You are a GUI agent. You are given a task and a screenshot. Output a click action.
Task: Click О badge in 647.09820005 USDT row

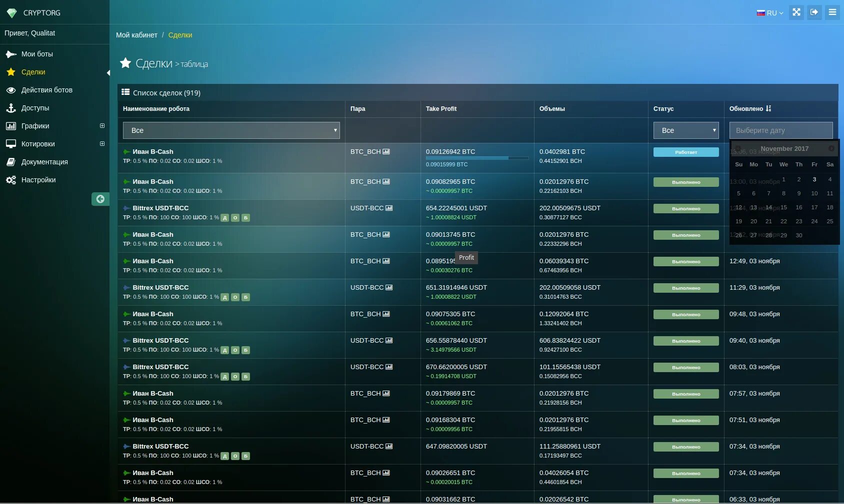click(x=235, y=456)
